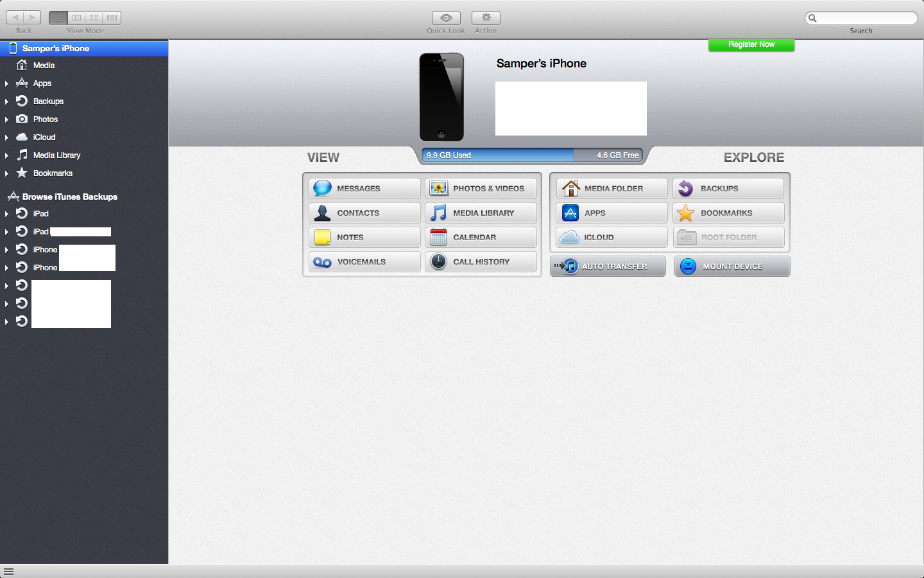924x578 pixels.
Task: Select Media Library in the sidebar
Action: click(84, 155)
